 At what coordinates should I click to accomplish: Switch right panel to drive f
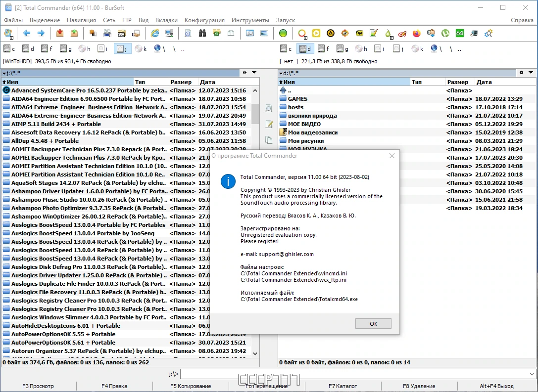324,49
